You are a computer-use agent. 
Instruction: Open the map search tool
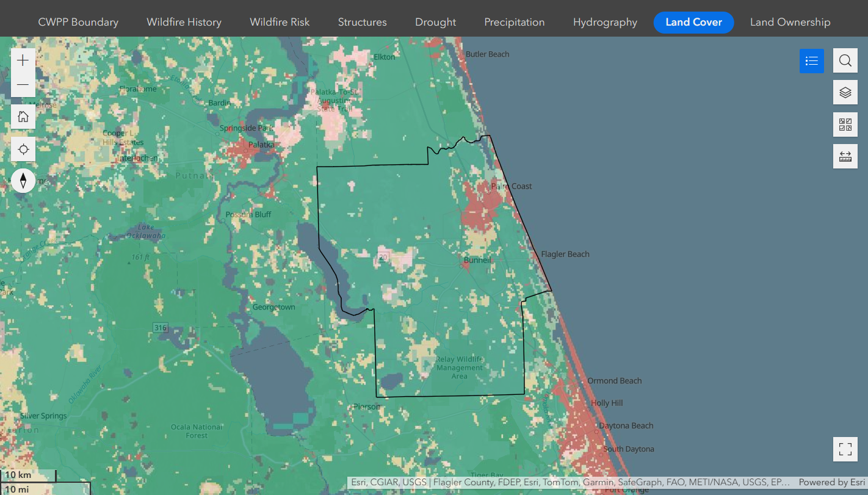tap(845, 60)
